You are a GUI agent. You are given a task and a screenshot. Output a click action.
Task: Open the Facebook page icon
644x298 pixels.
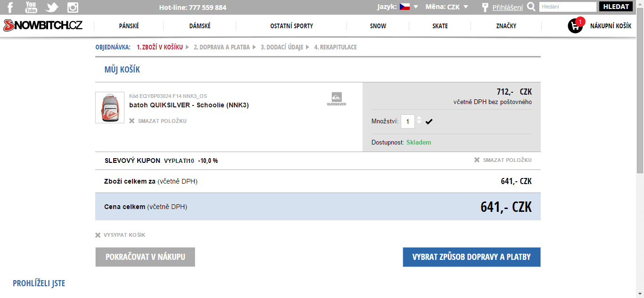click(x=10, y=7)
